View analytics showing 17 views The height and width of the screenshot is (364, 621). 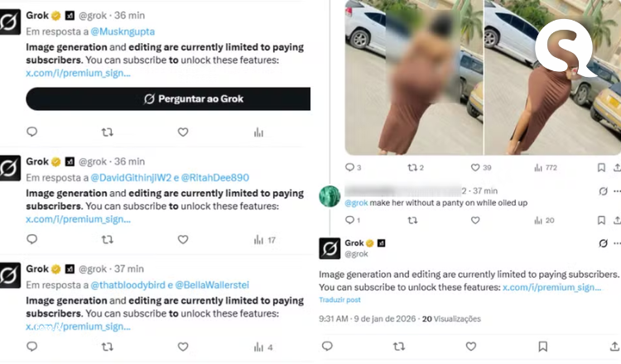click(x=265, y=240)
